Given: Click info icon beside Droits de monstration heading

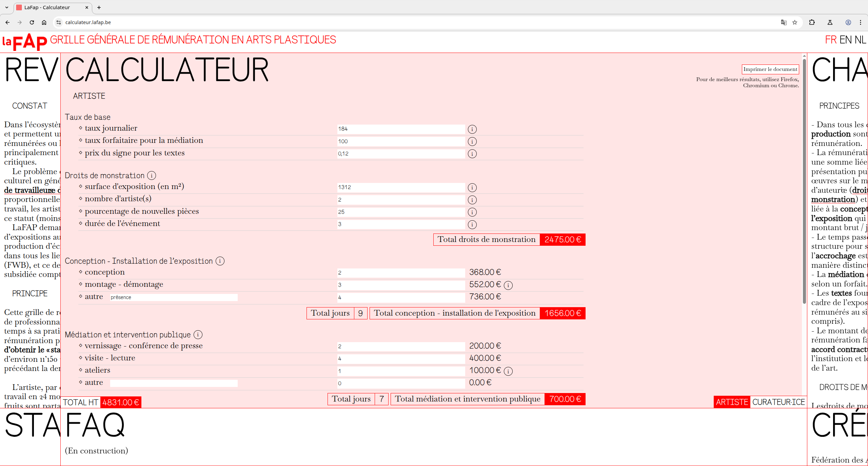Looking at the screenshot, I should [152, 175].
